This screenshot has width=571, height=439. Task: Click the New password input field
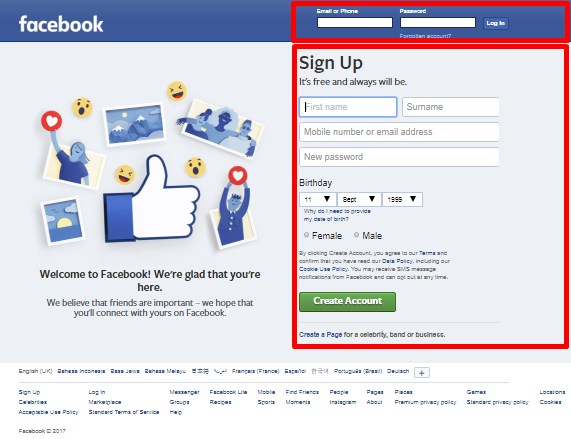pos(399,157)
